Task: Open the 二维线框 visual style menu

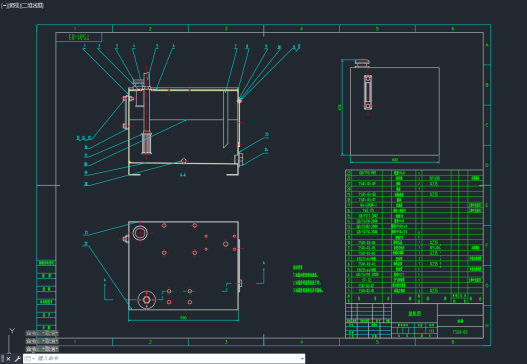Action: pos(32,5)
